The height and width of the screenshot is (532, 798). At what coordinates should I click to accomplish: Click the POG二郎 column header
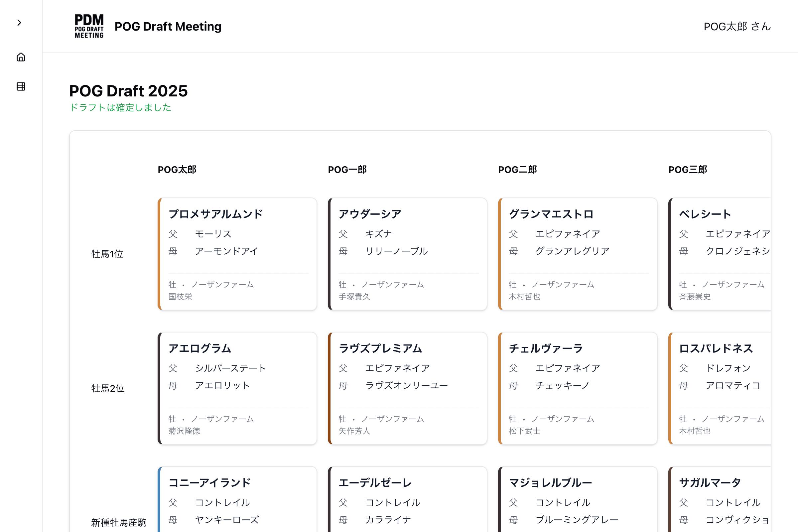pyautogui.click(x=517, y=169)
